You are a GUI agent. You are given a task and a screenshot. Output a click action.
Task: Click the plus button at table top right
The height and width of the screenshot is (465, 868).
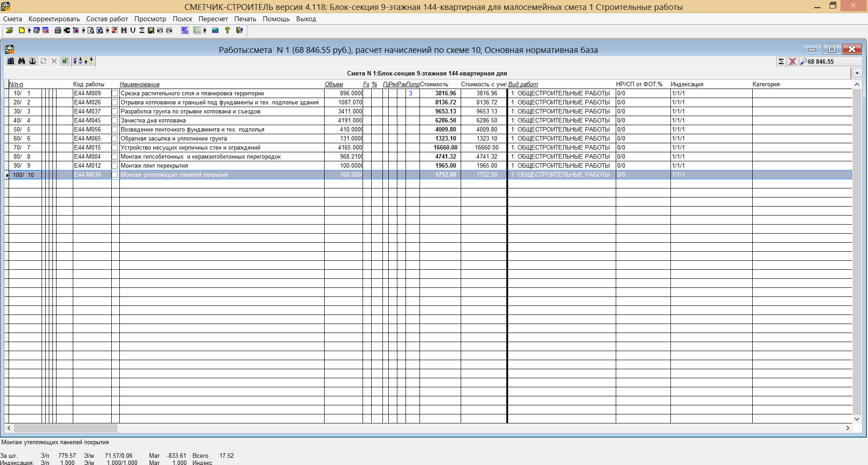[857, 73]
